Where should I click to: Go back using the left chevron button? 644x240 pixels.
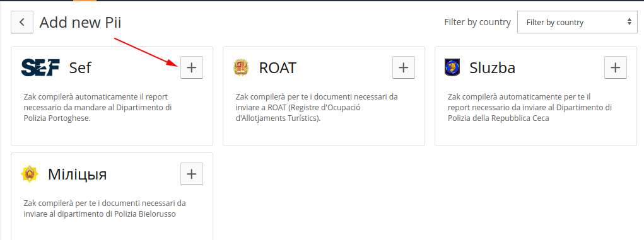tap(22, 22)
